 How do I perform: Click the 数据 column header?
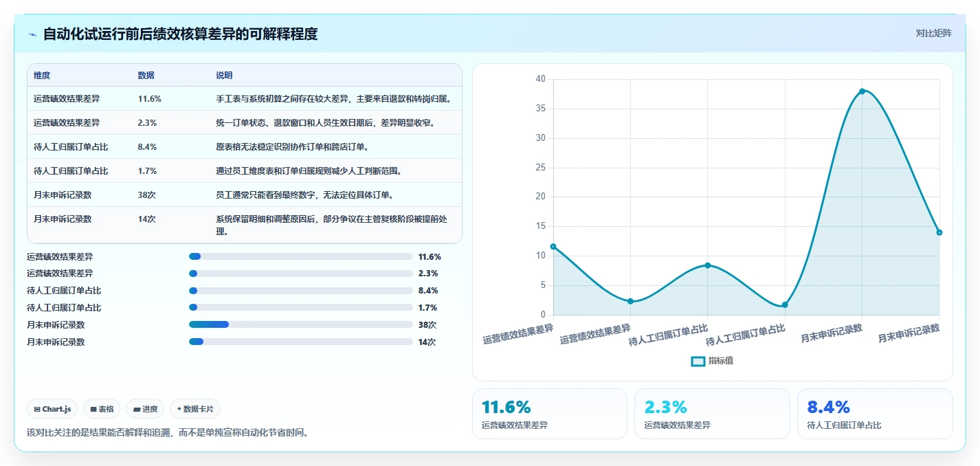point(146,75)
